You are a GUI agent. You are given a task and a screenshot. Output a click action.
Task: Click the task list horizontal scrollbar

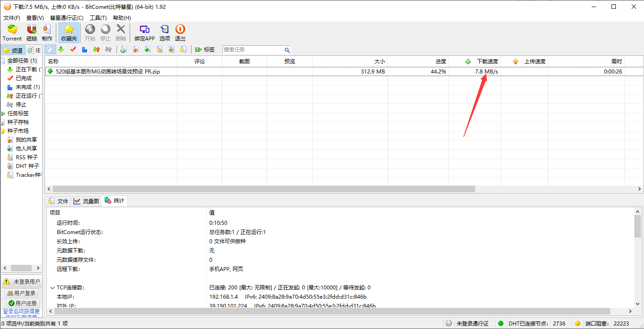pos(264,189)
